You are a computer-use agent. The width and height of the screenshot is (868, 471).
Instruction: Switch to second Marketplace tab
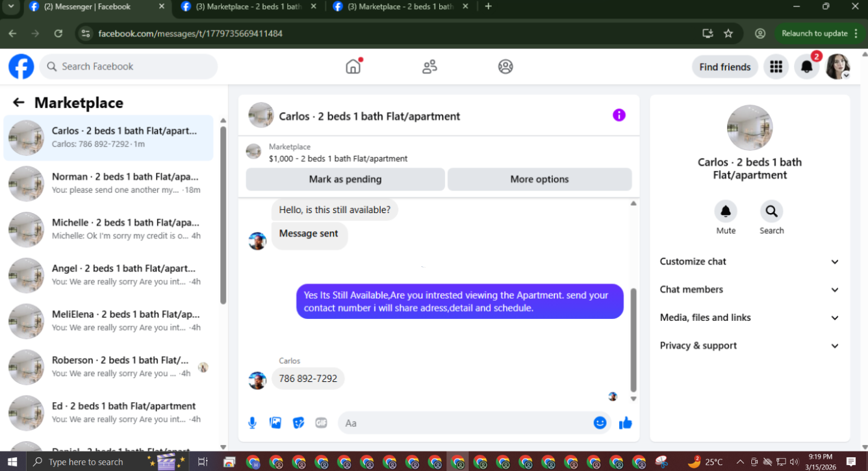[x=248, y=7]
